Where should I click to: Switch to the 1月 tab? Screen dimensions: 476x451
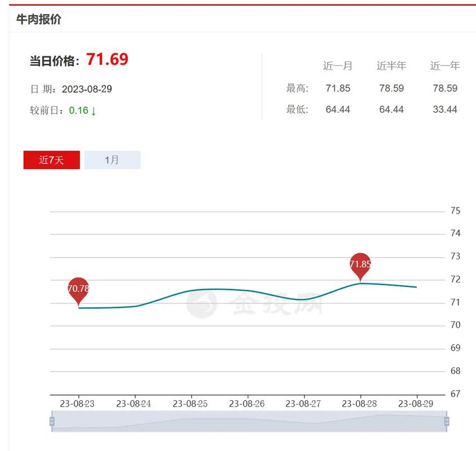(x=112, y=160)
